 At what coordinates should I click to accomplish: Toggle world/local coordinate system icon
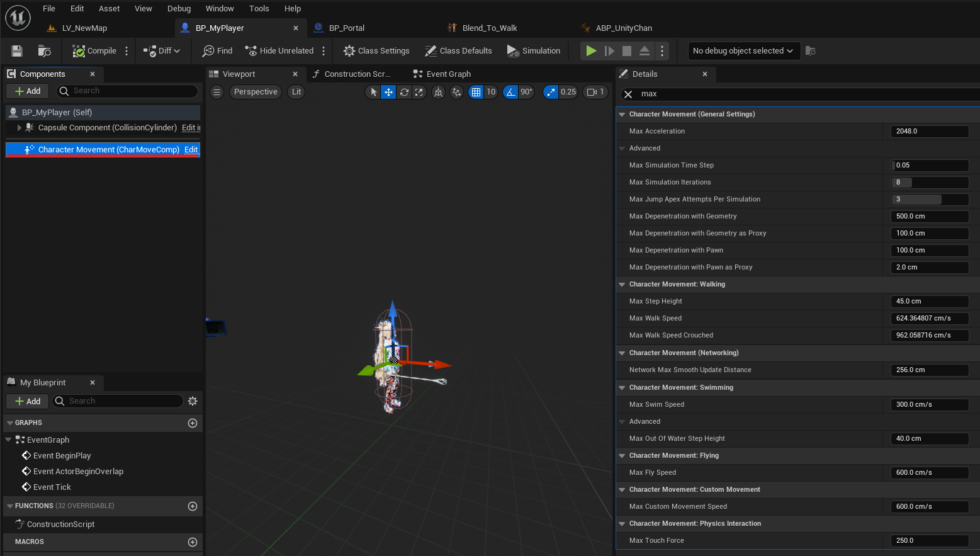point(439,92)
